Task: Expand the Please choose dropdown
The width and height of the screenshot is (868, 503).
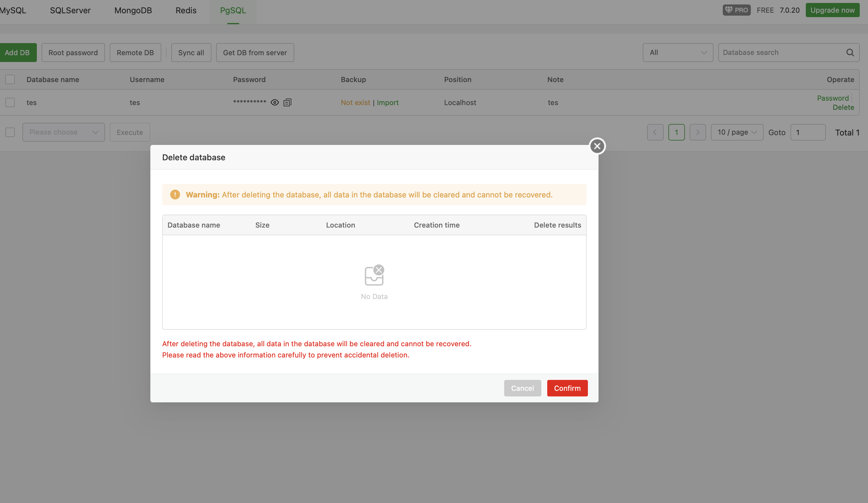Action: coord(63,132)
